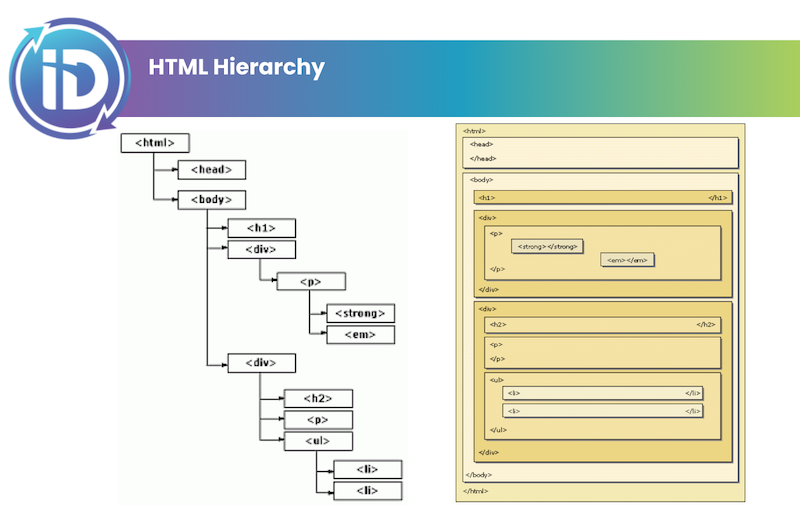Viewport: 800px width, 518px height.
Task: Select the "HTML Hierarchy" title text
Action: pyautogui.click(x=236, y=67)
